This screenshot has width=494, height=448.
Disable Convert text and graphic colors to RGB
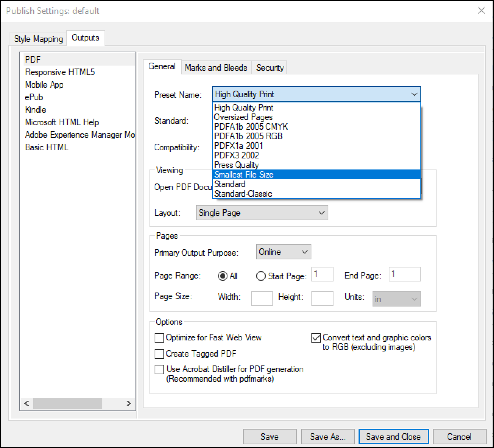point(316,337)
